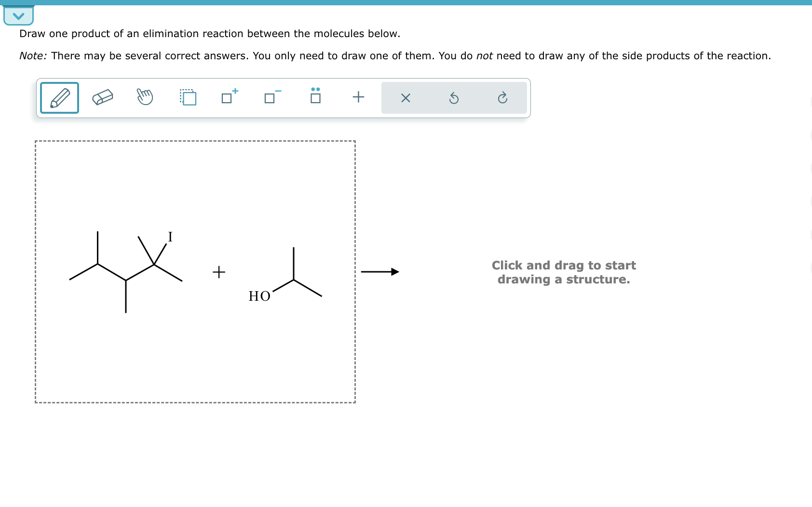
Task: Choose the decrease charge tool
Action: (271, 98)
